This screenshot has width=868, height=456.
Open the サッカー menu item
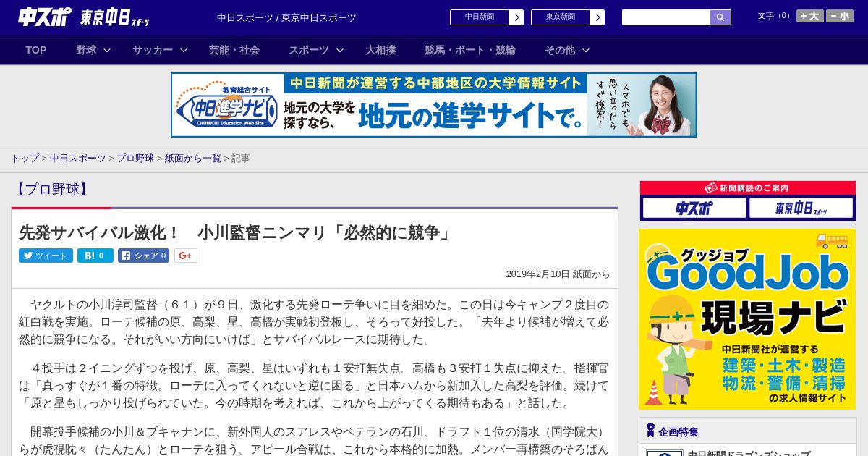click(x=153, y=50)
